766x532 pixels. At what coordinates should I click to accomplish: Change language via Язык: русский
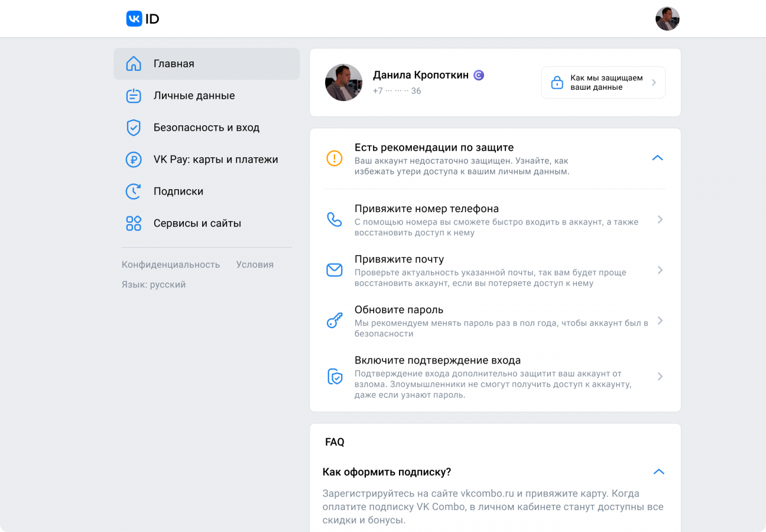[154, 285]
